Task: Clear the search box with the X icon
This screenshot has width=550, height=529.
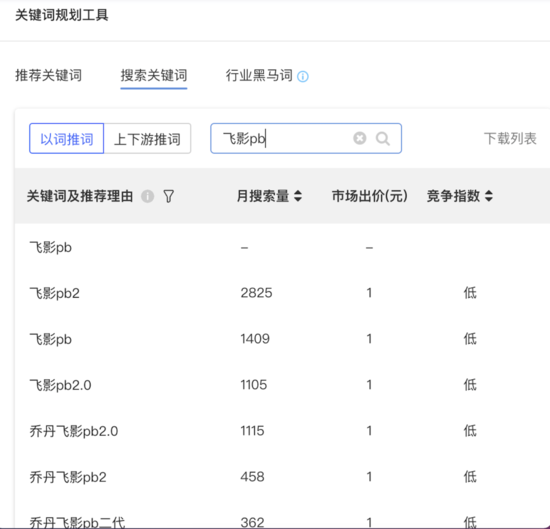Action: [x=360, y=138]
